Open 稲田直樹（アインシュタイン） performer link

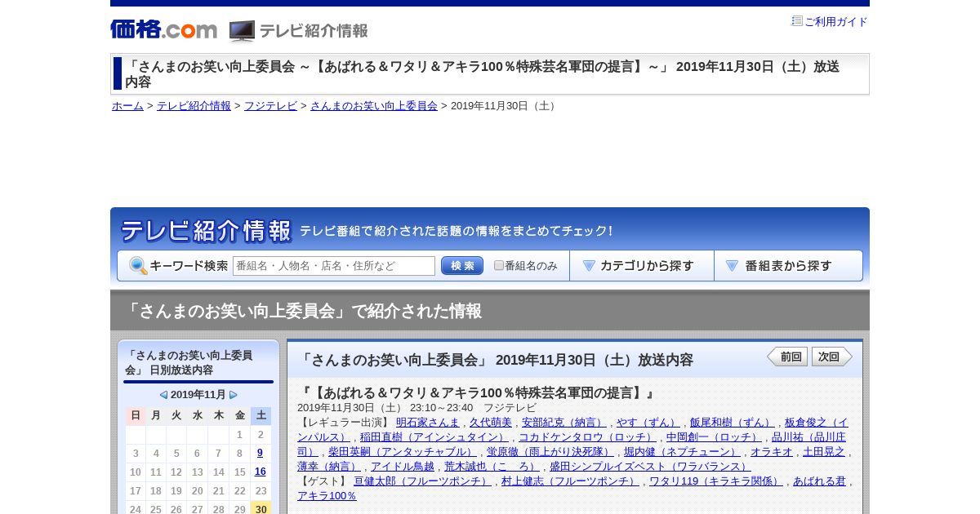pos(434,437)
